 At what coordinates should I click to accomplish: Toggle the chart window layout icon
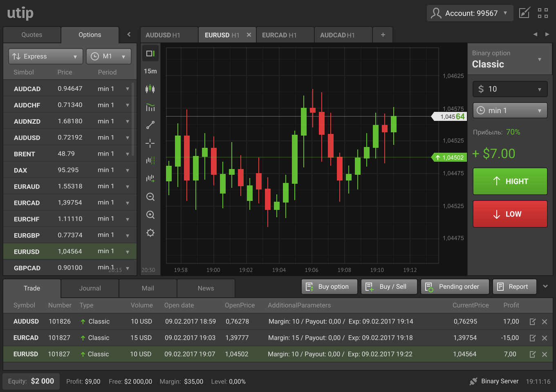pyautogui.click(x=150, y=53)
